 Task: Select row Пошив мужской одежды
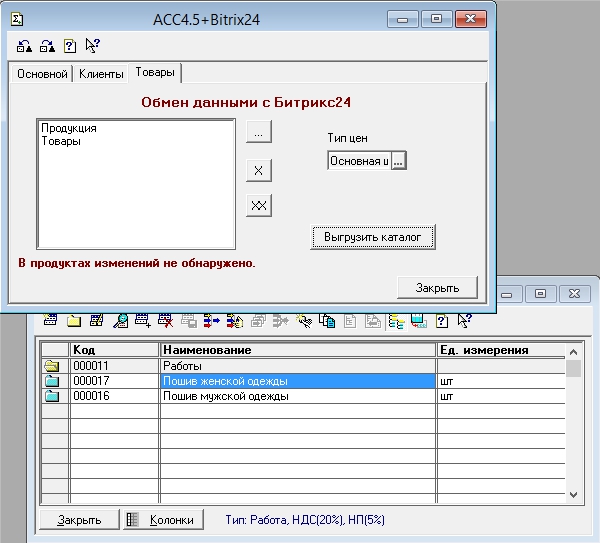[x=297, y=396]
